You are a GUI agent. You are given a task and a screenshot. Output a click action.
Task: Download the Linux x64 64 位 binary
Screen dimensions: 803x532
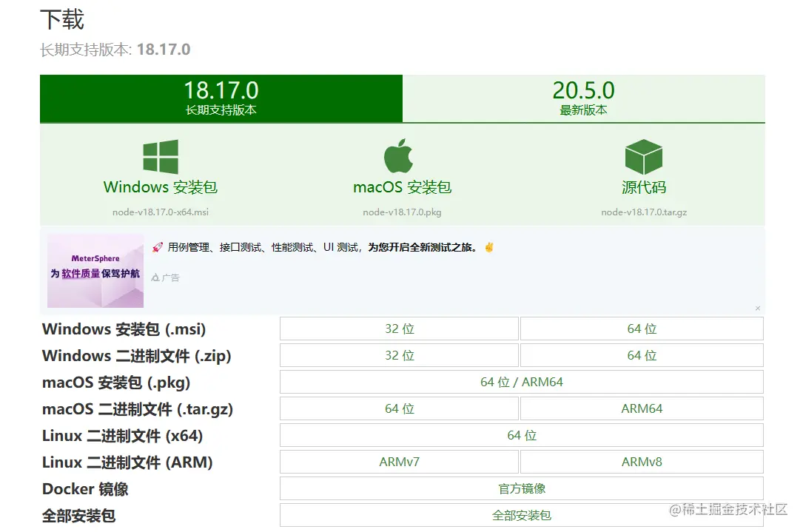tap(521, 435)
